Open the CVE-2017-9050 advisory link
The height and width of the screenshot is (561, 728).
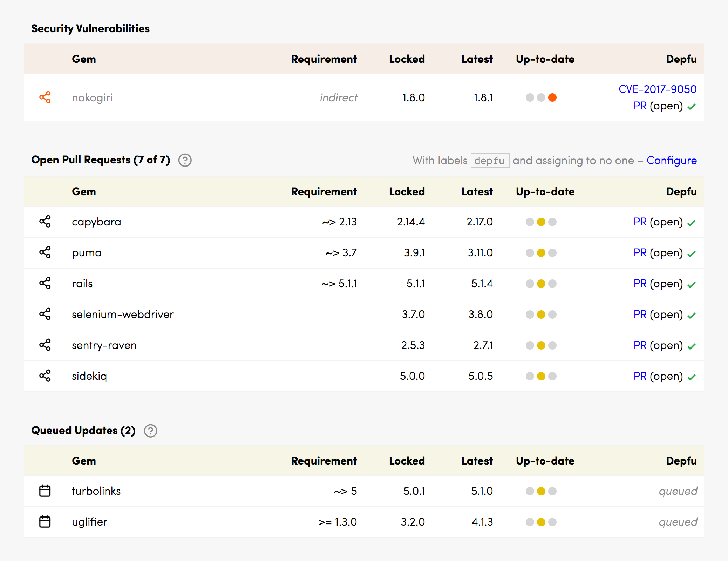coord(657,89)
